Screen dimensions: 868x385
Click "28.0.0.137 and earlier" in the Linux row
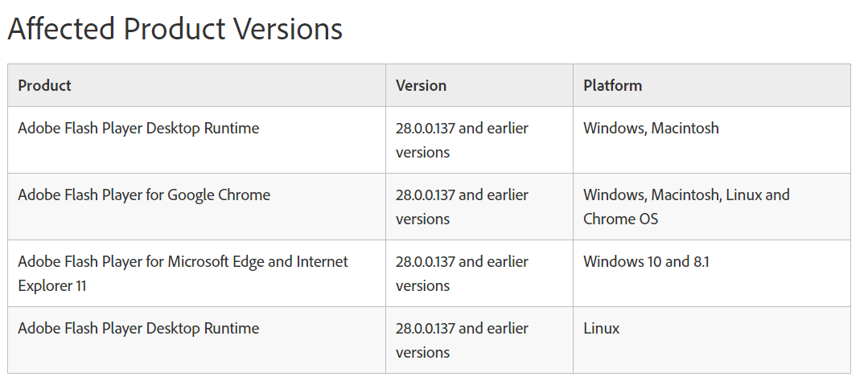(x=462, y=328)
